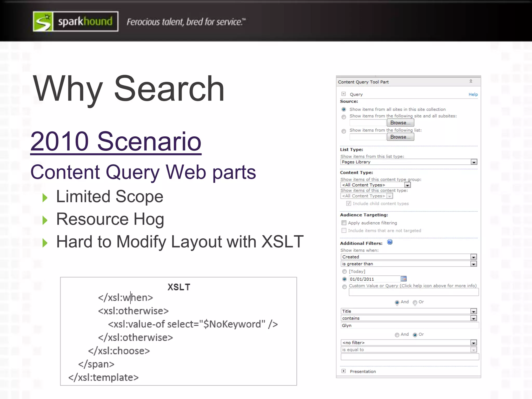Collapse the Content Query Tool Part chevron
This screenshot has height=399, width=532.
coord(471,81)
